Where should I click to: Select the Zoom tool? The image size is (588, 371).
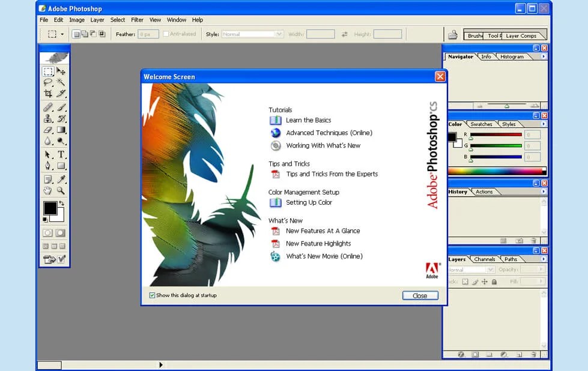tap(62, 190)
